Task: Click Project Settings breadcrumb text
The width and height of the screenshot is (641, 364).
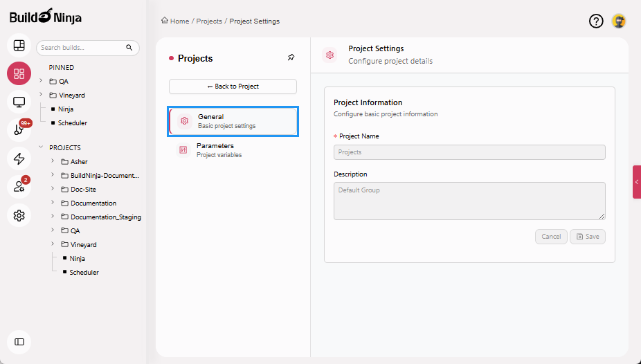Action: [254, 21]
